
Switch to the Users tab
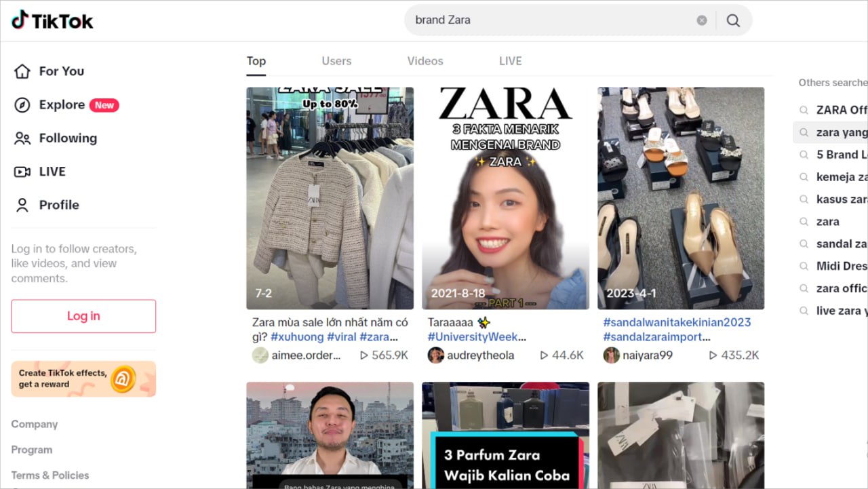336,61
